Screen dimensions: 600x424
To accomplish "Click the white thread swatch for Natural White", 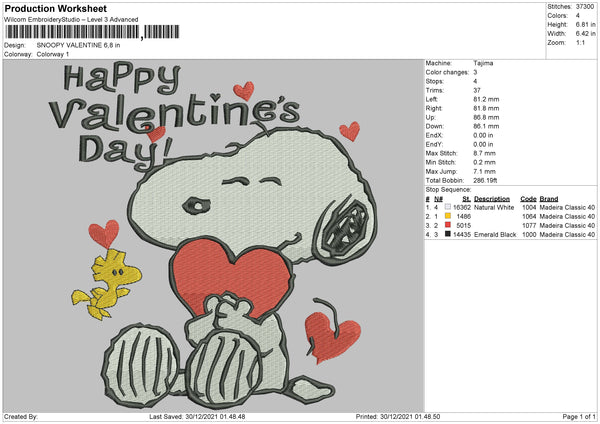I will pyautogui.click(x=448, y=207).
